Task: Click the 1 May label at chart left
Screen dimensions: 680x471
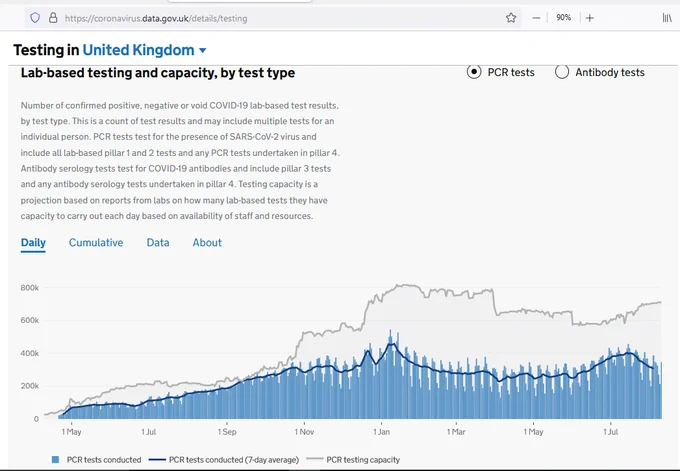Action: [x=72, y=432]
